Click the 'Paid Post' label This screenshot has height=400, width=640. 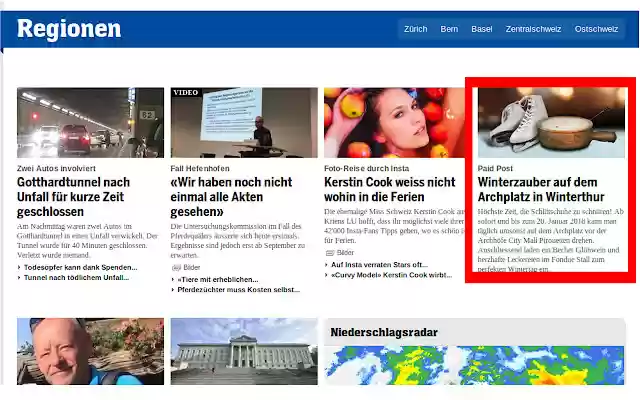pyautogui.click(x=495, y=168)
